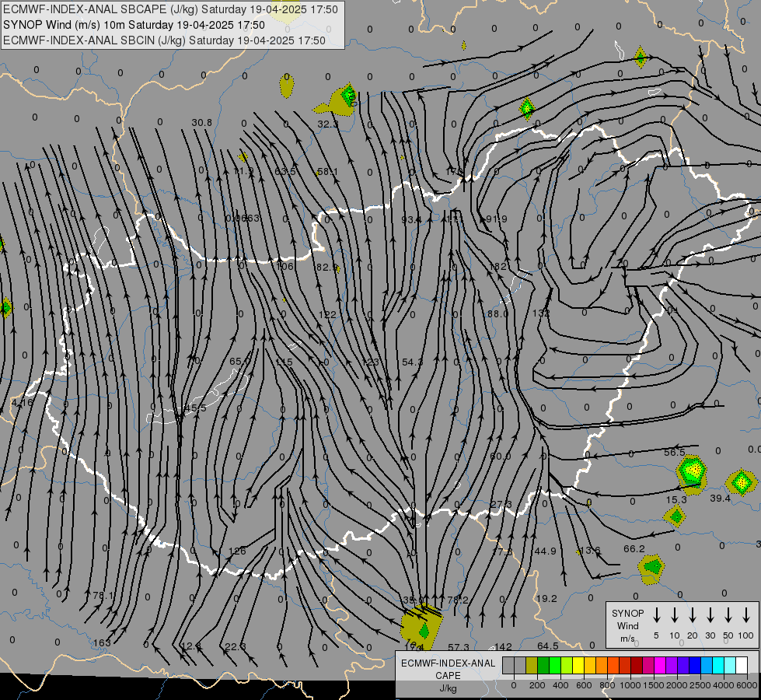Click the 142 value on the map
The width and height of the screenshot is (761, 700).
[503, 646]
